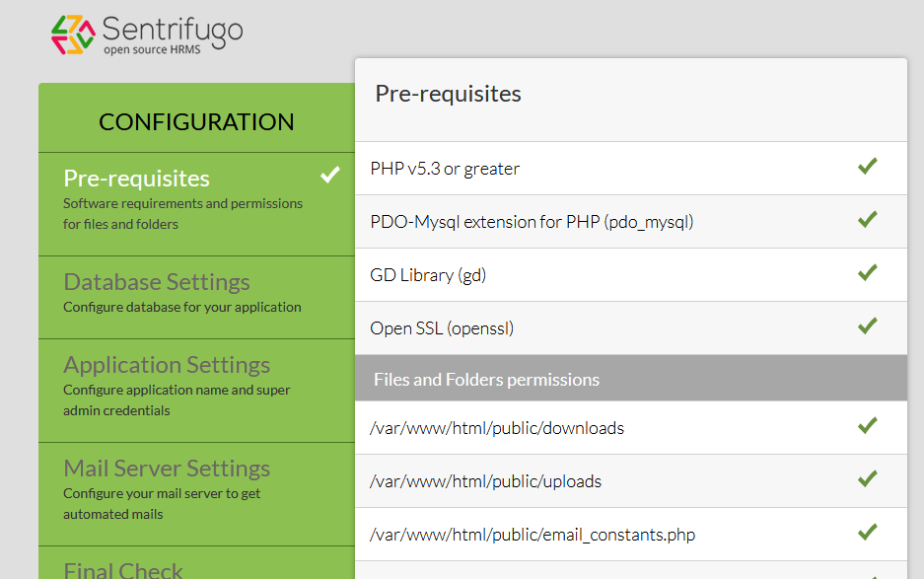Open the Pre-requisites configuration step
The image size is (924, 579).
pyautogui.click(x=137, y=179)
